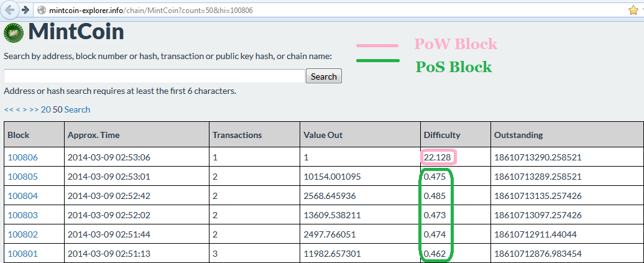Click the Difficulty column header
The image size is (644, 263).
(x=456, y=134)
